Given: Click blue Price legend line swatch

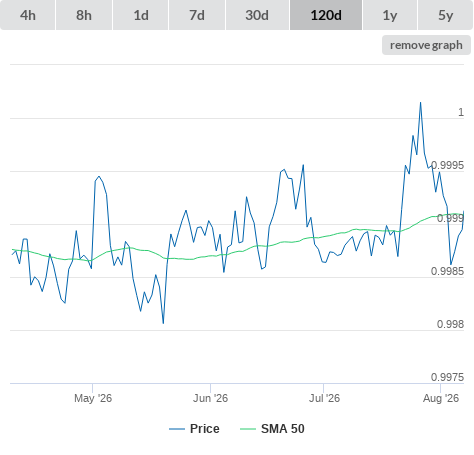Looking at the screenshot, I should click(x=177, y=429).
